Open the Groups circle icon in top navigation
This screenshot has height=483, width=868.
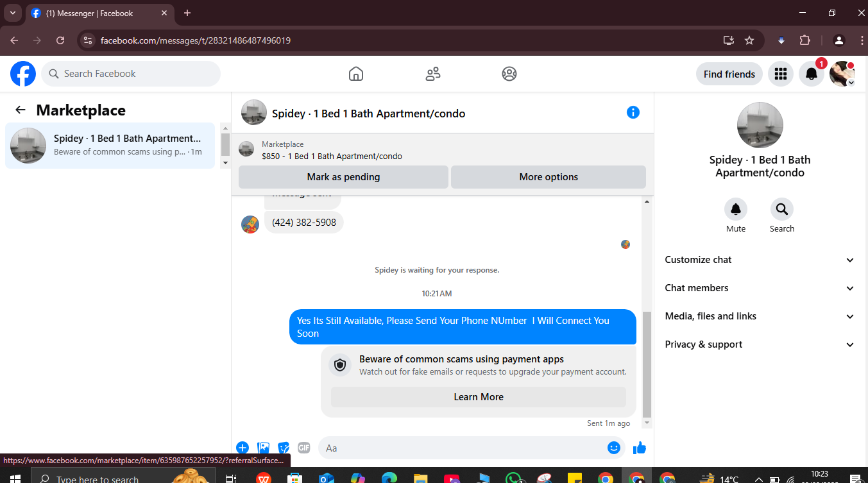[x=509, y=74]
